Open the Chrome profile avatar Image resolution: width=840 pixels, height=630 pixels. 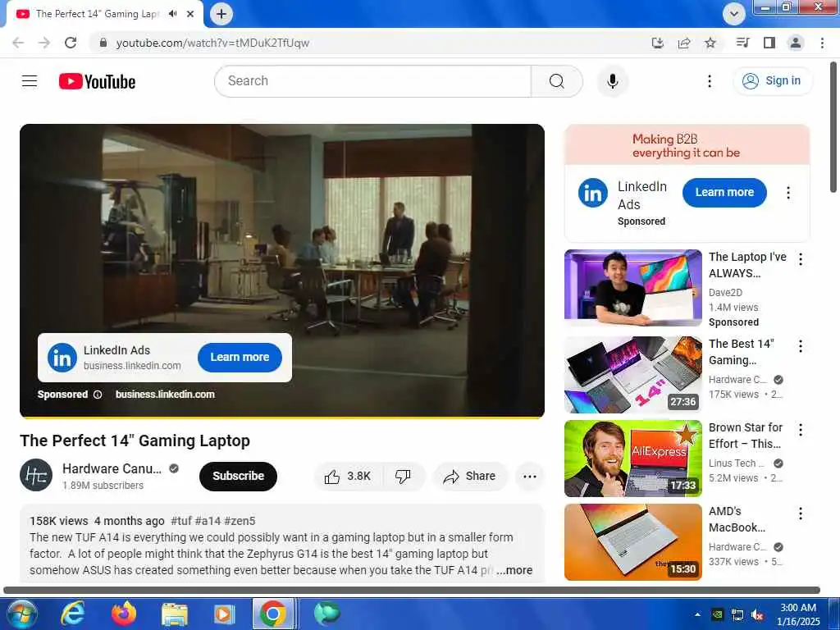(796, 43)
